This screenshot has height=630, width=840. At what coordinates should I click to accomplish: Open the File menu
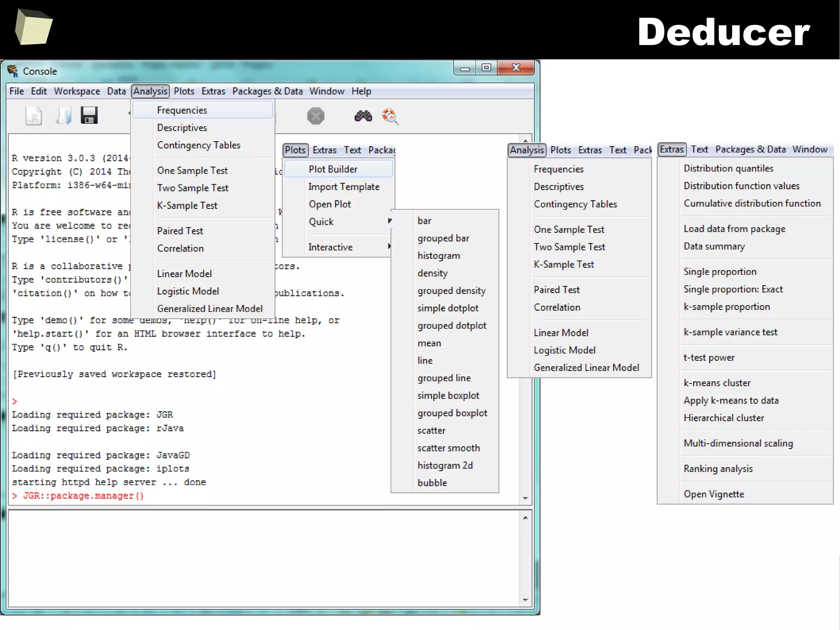[17, 91]
